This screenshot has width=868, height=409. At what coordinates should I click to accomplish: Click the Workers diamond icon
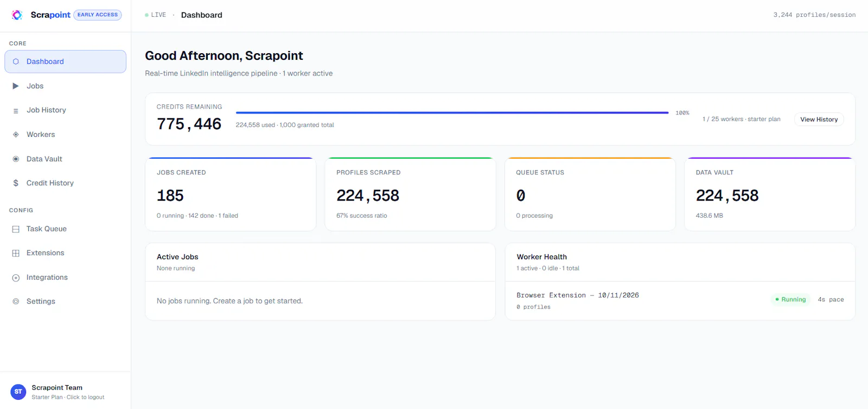click(16, 135)
